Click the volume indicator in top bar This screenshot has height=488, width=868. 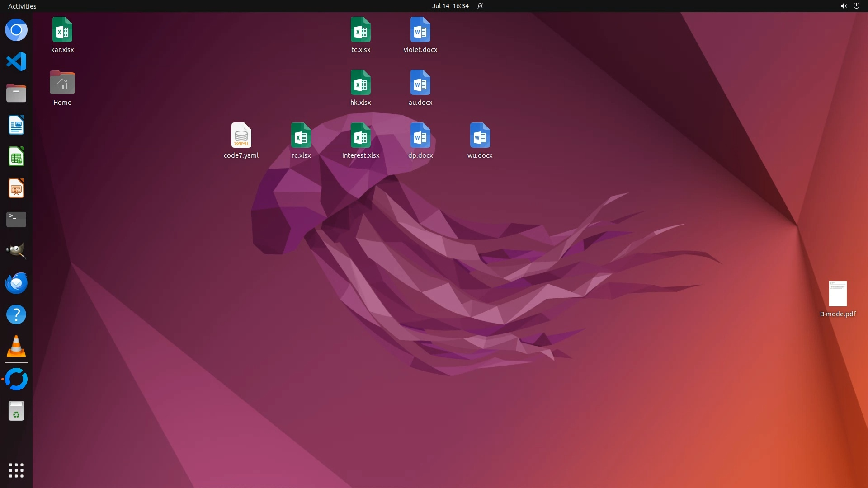coord(843,6)
